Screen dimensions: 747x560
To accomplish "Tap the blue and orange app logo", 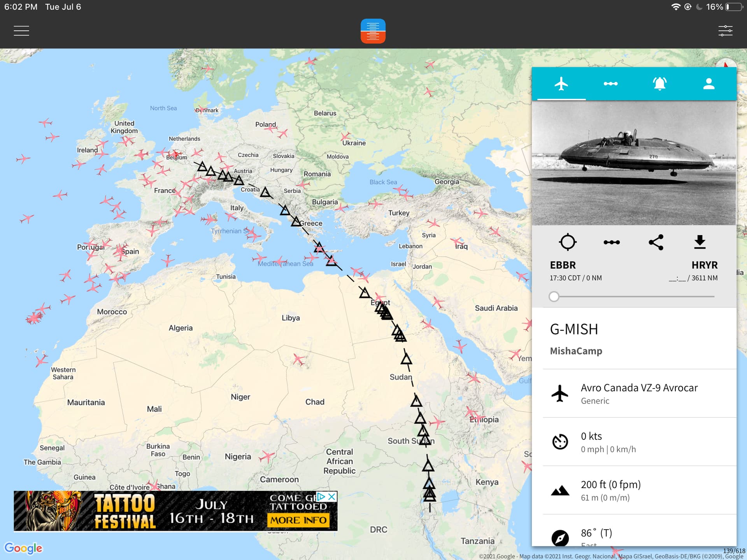I will pos(373,31).
